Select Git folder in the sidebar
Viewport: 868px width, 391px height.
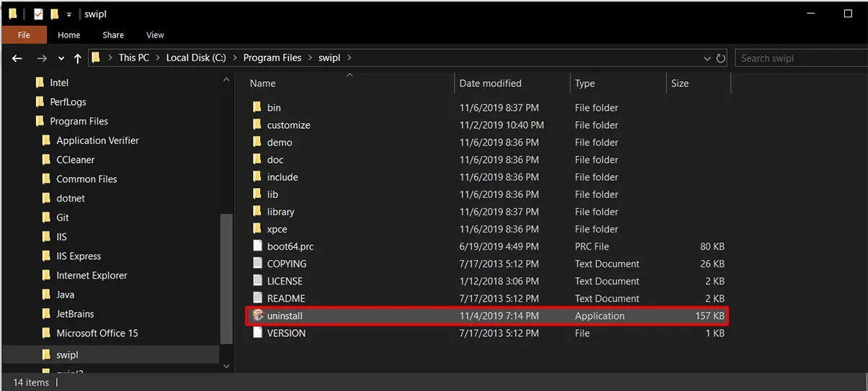[63, 217]
